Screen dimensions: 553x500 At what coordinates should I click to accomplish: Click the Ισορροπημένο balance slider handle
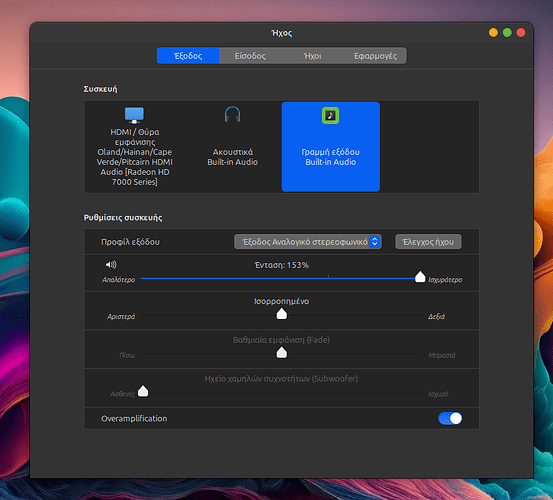click(281, 313)
